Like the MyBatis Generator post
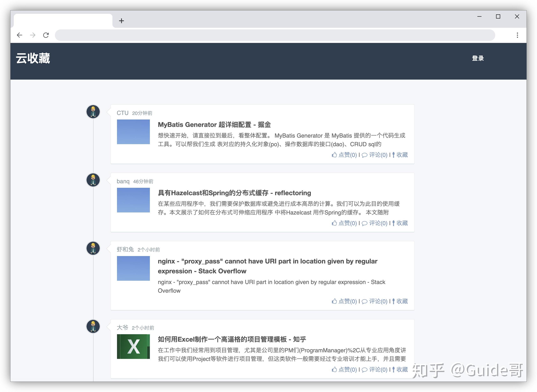 (x=344, y=155)
